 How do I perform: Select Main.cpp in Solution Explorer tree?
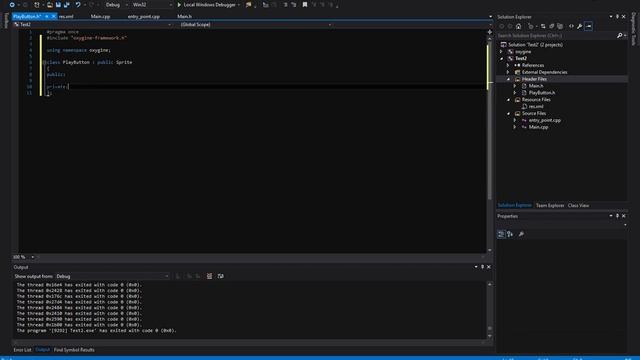(538, 127)
